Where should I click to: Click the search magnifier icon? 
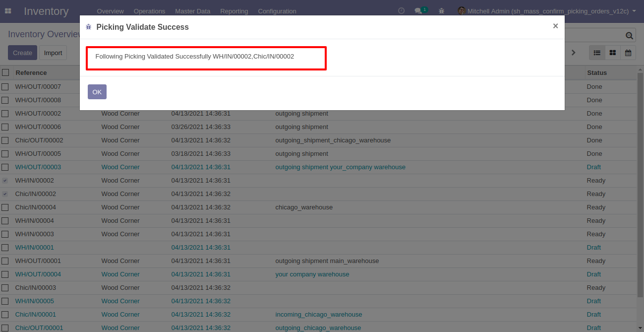point(629,35)
